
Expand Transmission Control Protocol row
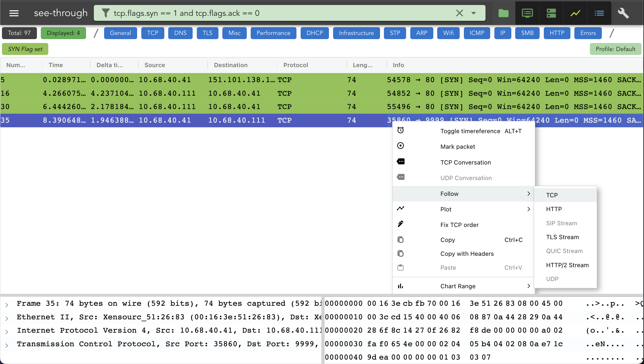point(7,345)
